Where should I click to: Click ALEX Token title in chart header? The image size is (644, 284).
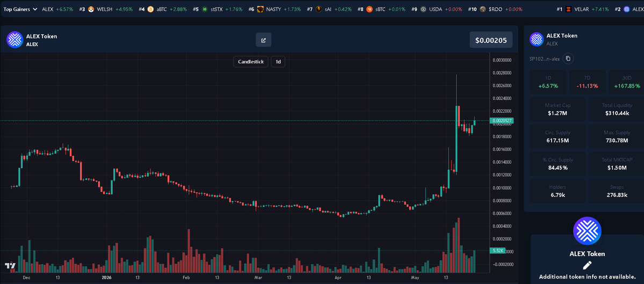pyautogui.click(x=41, y=36)
